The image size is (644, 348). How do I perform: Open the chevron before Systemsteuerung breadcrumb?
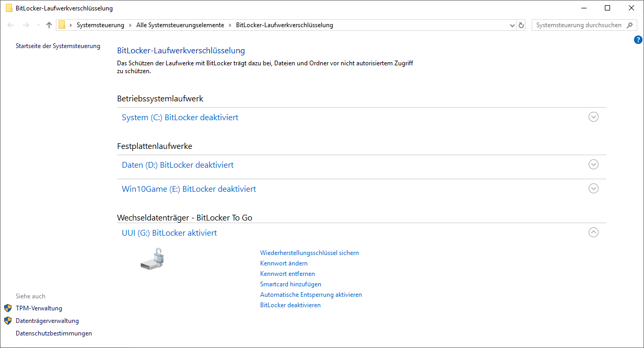tap(71, 25)
